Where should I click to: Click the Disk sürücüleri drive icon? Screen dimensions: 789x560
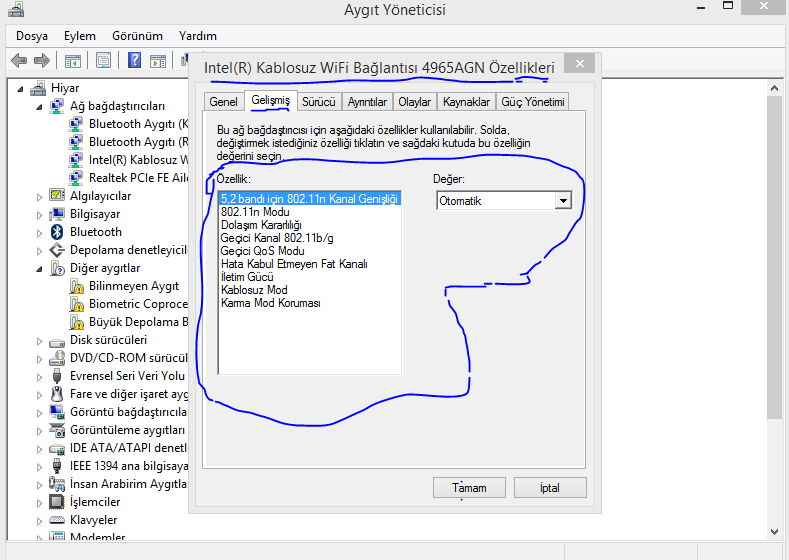point(57,342)
